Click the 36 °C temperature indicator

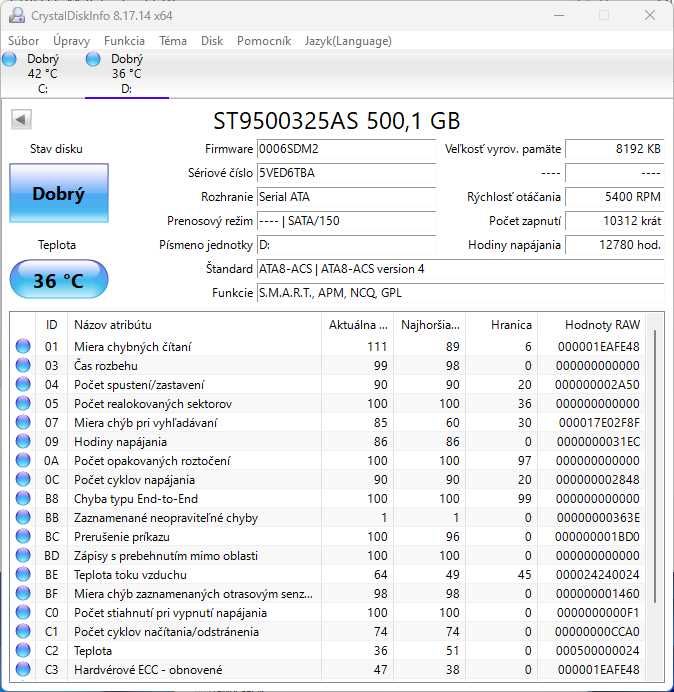[59, 280]
